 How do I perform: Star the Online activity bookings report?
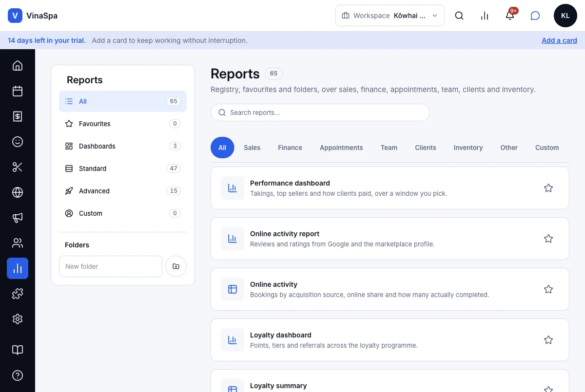[x=548, y=289]
